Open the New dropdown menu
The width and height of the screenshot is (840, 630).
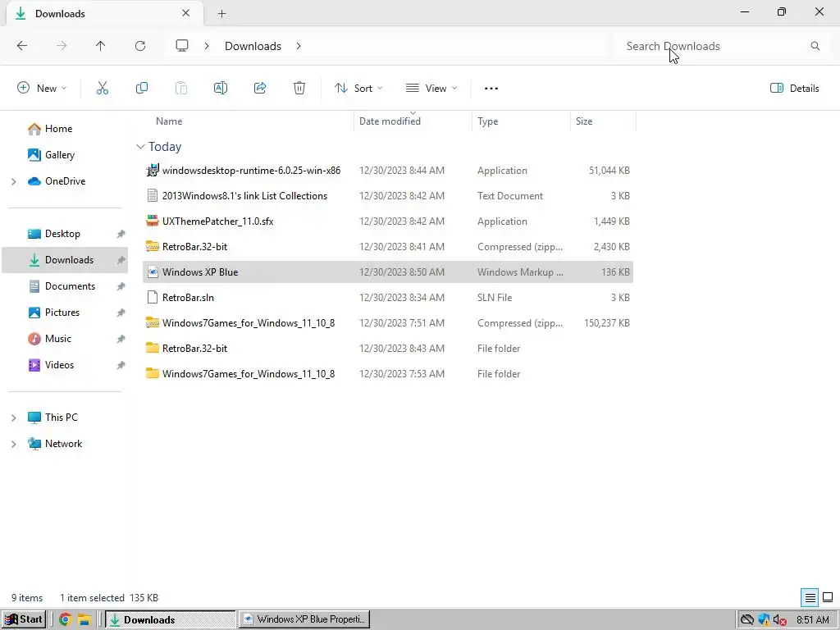pyautogui.click(x=42, y=89)
